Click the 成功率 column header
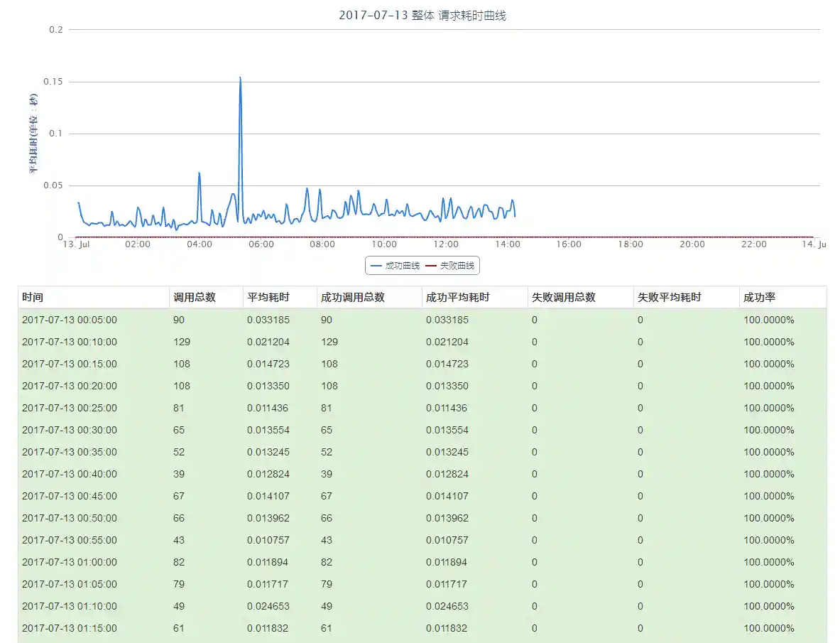Viewport: 840px width, 643px height. point(759,298)
